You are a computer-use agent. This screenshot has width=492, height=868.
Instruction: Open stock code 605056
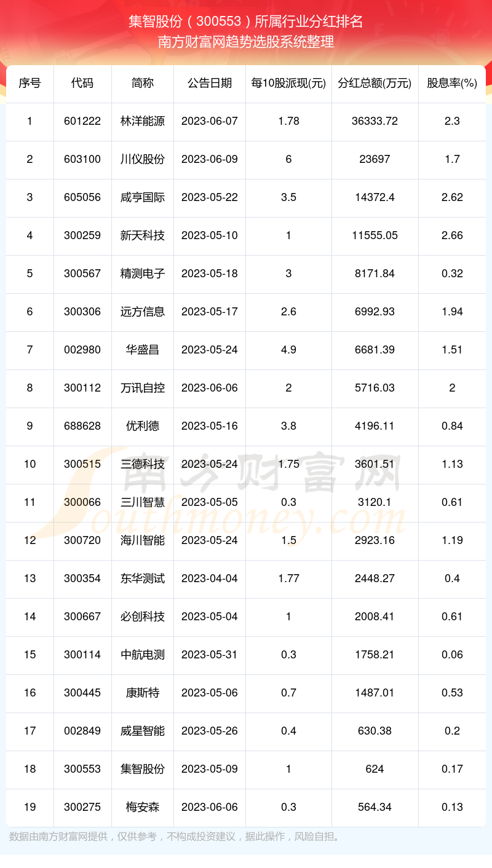coord(82,197)
